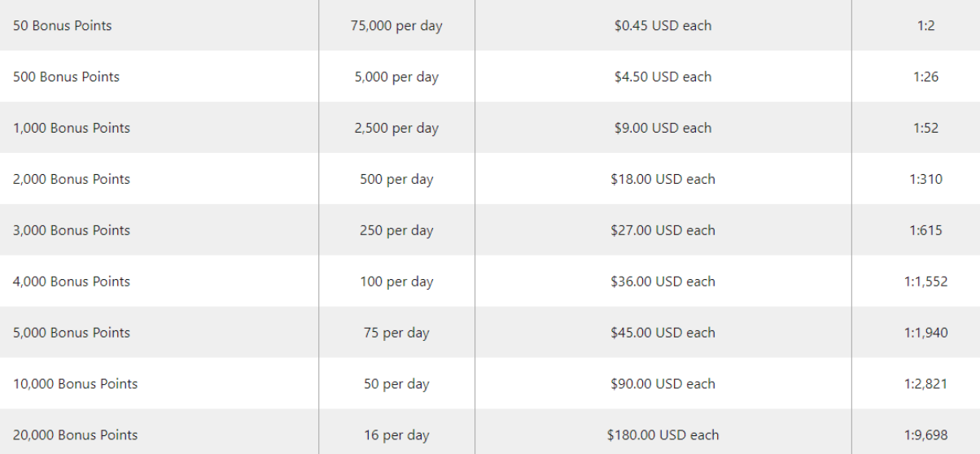Viewport: 980px width, 454px height.
Task: Click the 2,000 Bonus Points cell
Action: (72, 179)
